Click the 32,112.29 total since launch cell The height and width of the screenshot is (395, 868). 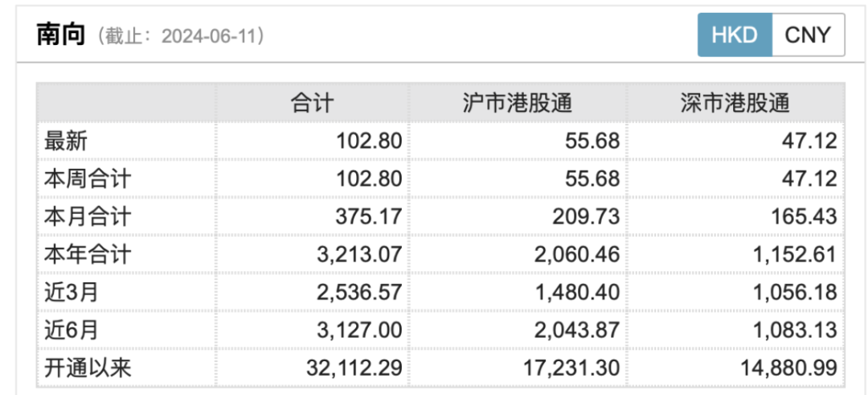[x=353, y=368]
